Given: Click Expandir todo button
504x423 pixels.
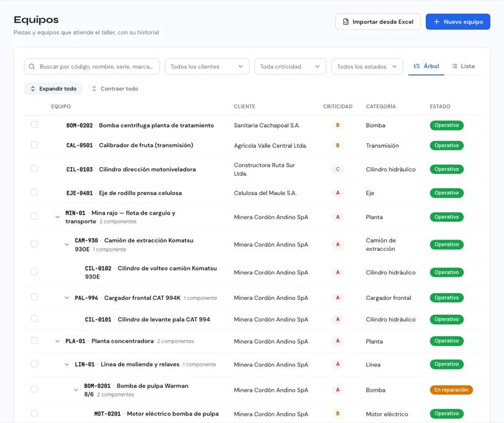Looking at the screenshot, I should coord(53,89).
